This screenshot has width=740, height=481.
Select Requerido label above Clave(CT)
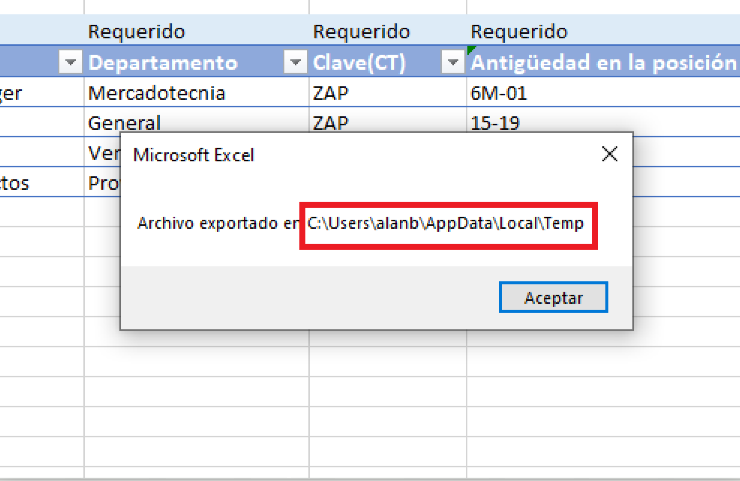pyautogui.click(x=362, y=32)
